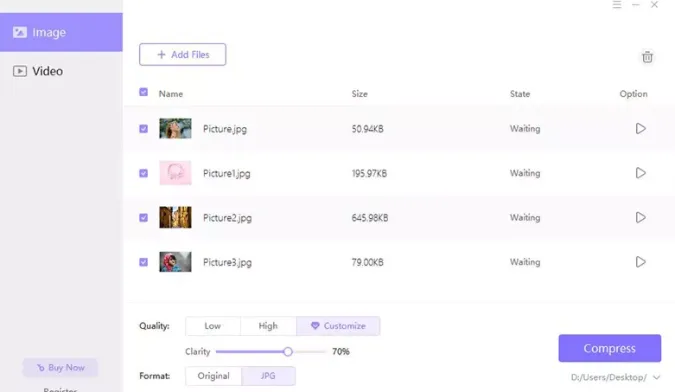
Task: Choose Low quality option
Action: click(x=213, y=326)
